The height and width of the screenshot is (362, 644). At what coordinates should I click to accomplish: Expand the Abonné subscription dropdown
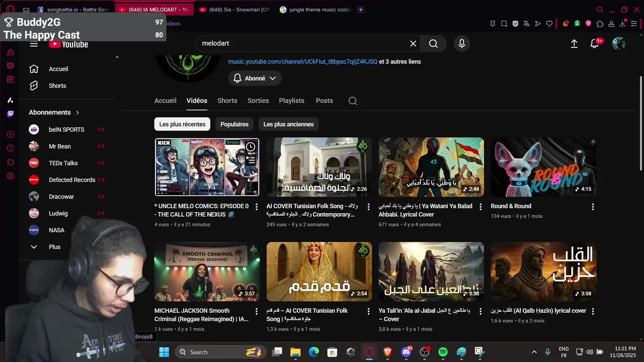[255, 78]
